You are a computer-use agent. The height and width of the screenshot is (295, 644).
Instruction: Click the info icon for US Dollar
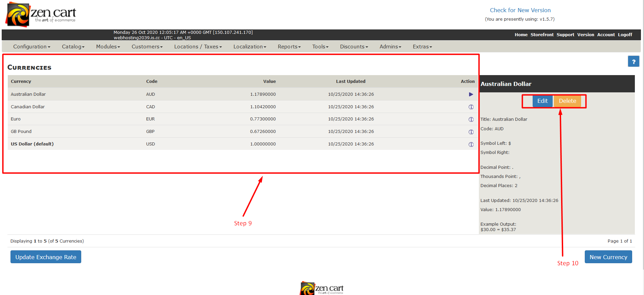point(471,144)
